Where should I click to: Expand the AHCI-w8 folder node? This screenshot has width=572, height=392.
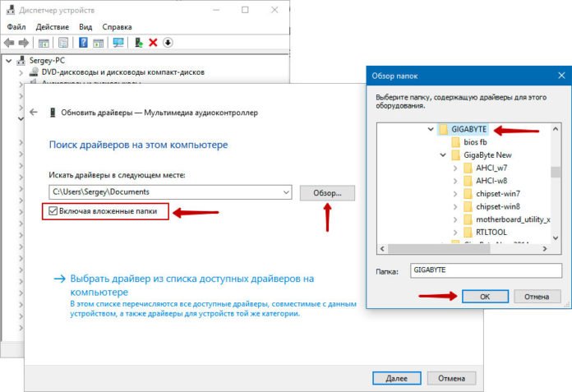[455, 181]
